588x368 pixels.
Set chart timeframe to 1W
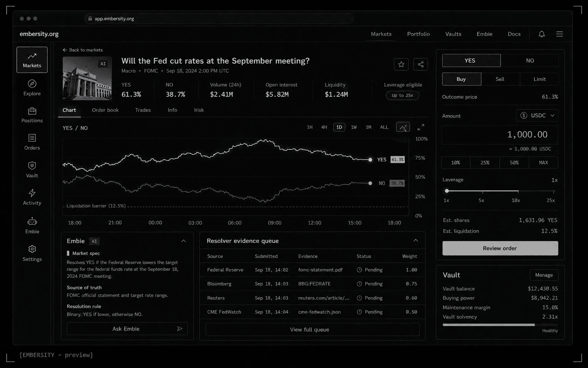[x=354, y=127]
